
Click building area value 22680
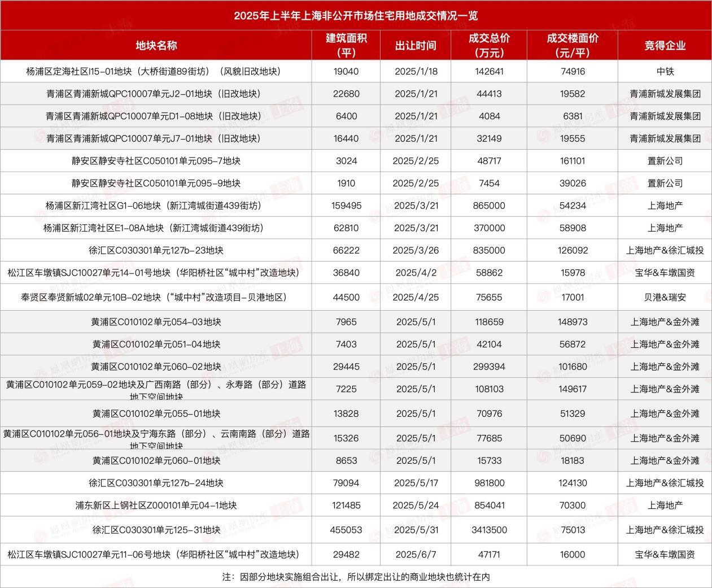click(346, 94)
